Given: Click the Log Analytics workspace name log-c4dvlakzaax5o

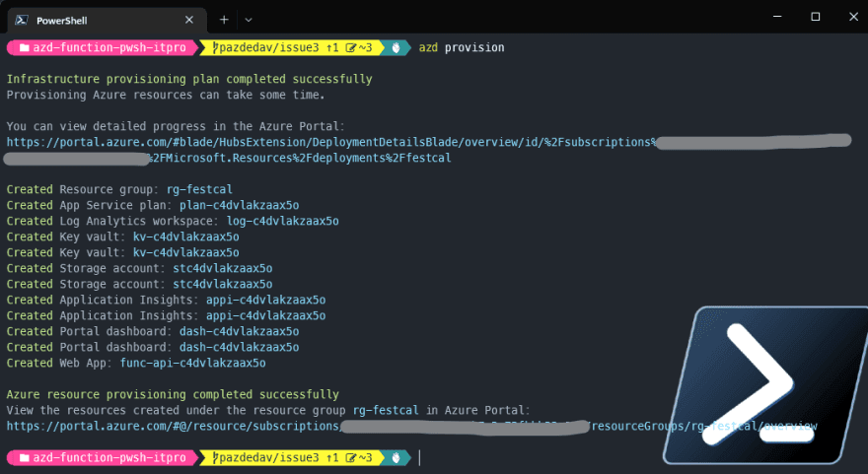Looking at the screenshot, I should point(282,221).
